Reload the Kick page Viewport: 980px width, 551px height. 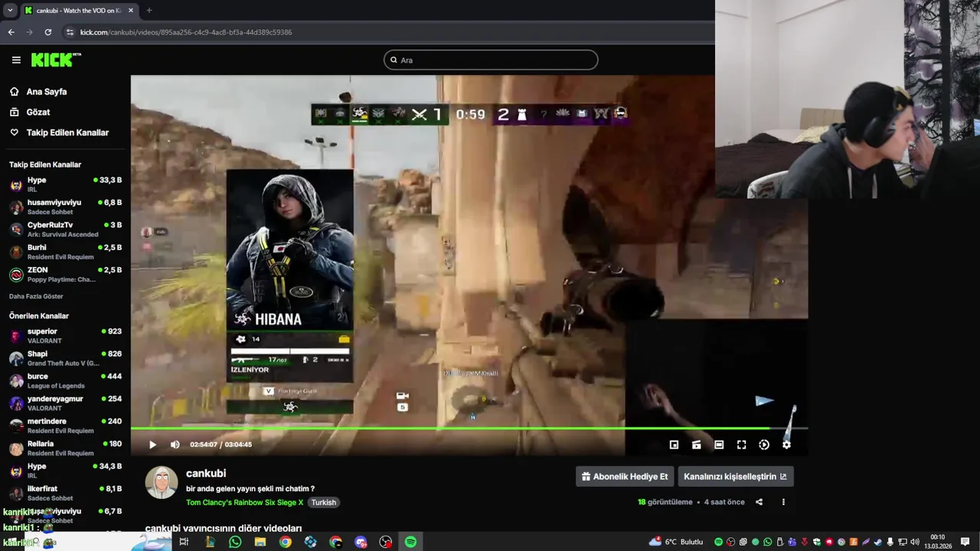[x=47, y=32]
